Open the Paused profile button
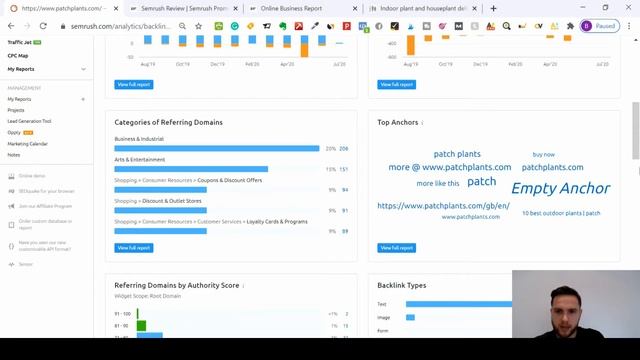The height and width of the screenshot is (360, 640). pyautogui.click(x=600, y=26)
